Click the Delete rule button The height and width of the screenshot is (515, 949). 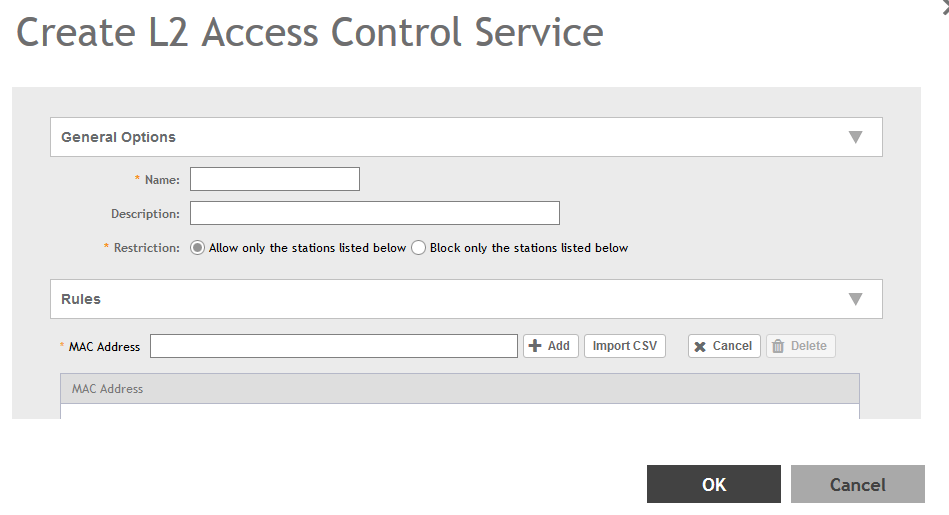point(808,346)
